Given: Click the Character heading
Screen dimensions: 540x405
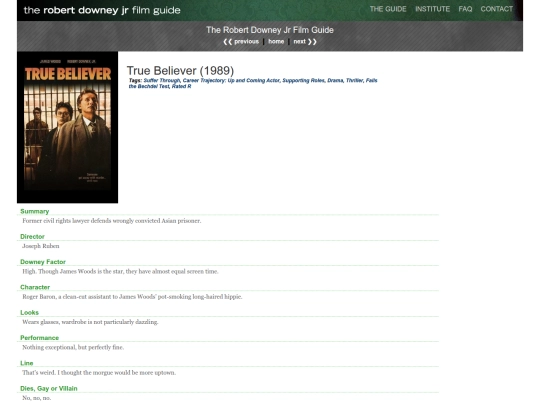Looking at the screenshot, I should [x=35, y=287].
